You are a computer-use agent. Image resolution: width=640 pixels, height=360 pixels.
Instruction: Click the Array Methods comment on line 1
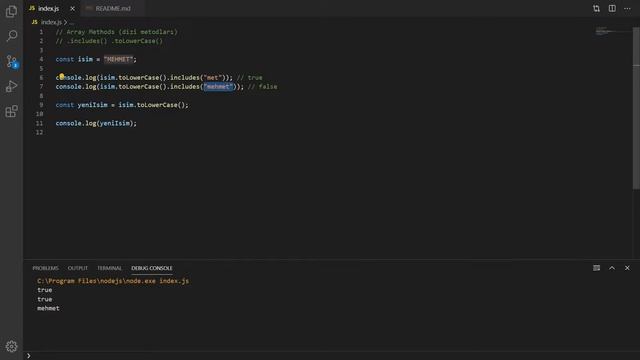click(x=117, y=32)
